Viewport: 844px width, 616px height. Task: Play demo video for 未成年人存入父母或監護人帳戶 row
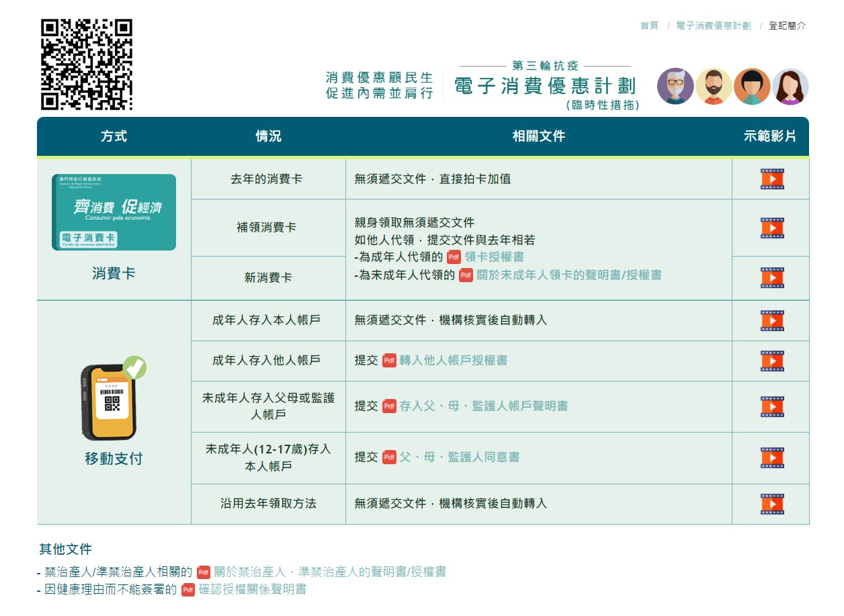pos(771,406)
